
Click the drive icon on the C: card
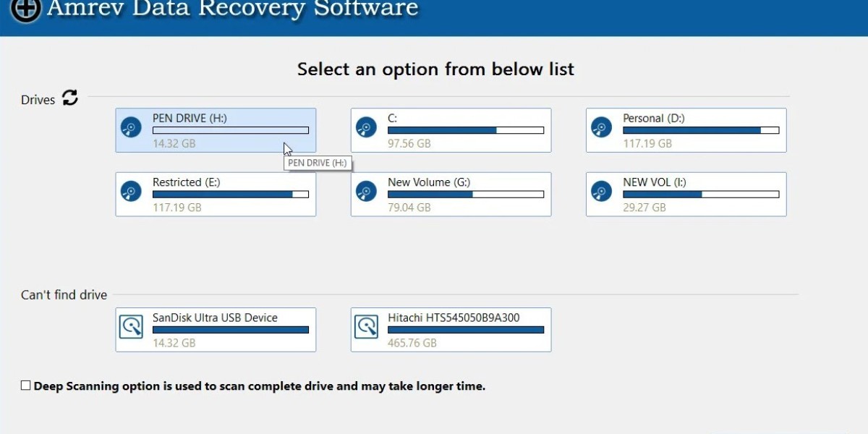[x=366, y=126]
